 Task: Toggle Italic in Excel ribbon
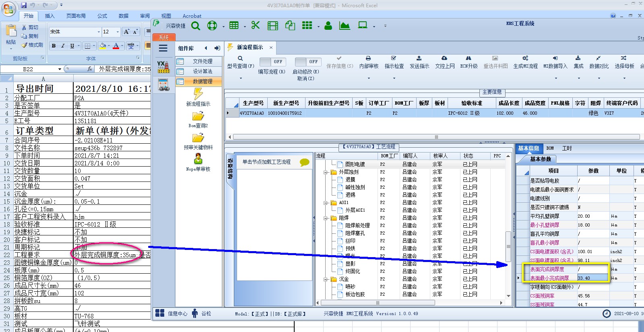pos(63,46)
